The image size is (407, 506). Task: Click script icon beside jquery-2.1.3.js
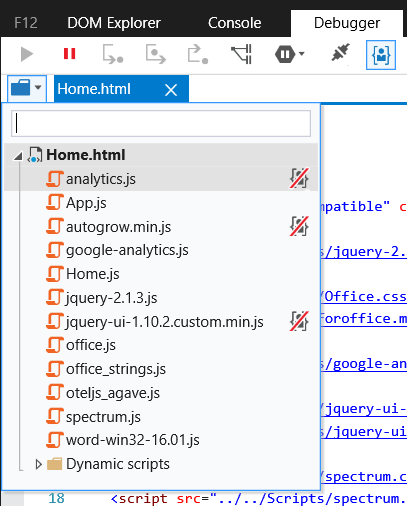(55, 297)
